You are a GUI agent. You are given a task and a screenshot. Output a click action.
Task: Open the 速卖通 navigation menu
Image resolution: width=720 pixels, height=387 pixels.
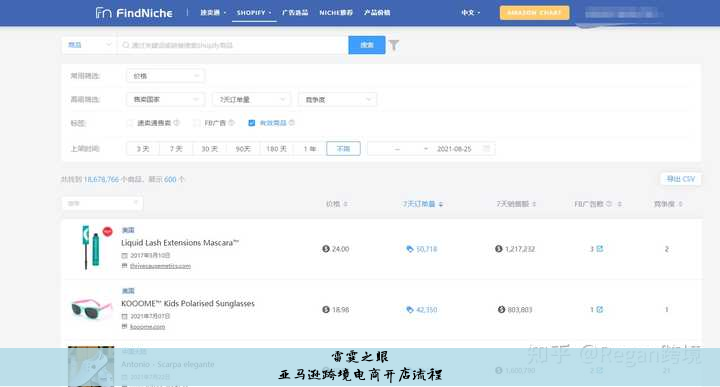pos(213,13)
